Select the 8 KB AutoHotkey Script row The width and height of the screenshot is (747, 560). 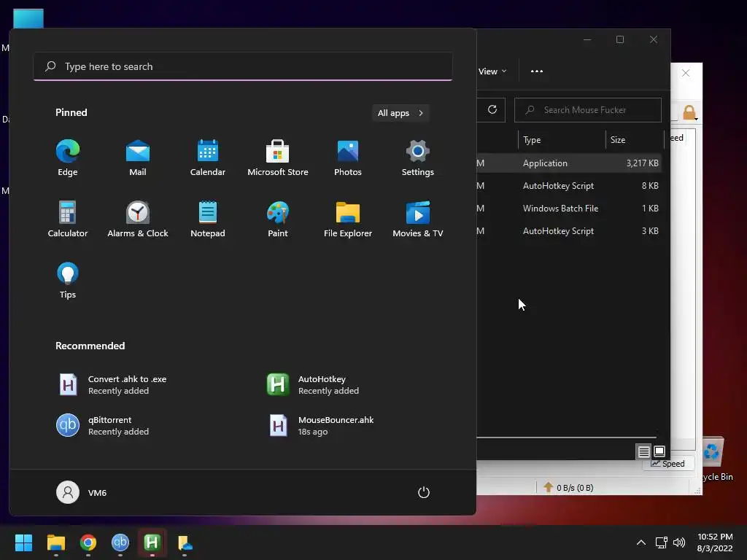(569, 186)
